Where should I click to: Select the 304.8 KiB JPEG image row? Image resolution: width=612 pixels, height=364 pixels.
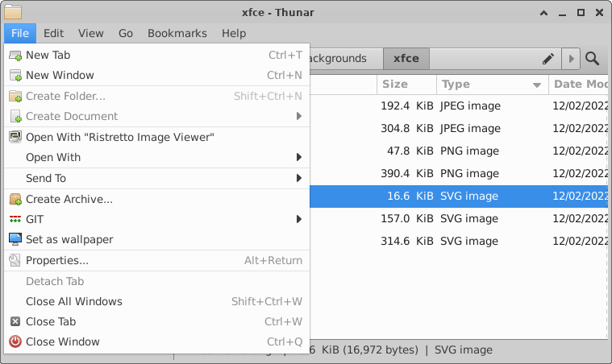click(x=459, y=129)
